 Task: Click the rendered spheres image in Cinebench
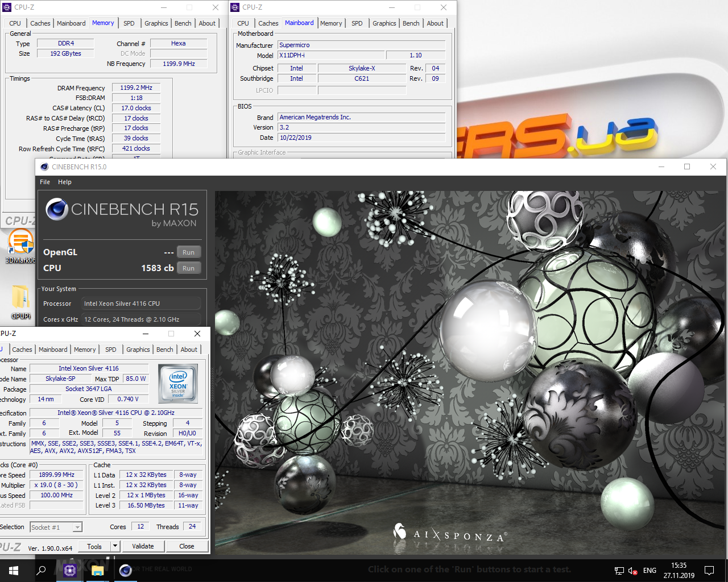coord(470,372)
